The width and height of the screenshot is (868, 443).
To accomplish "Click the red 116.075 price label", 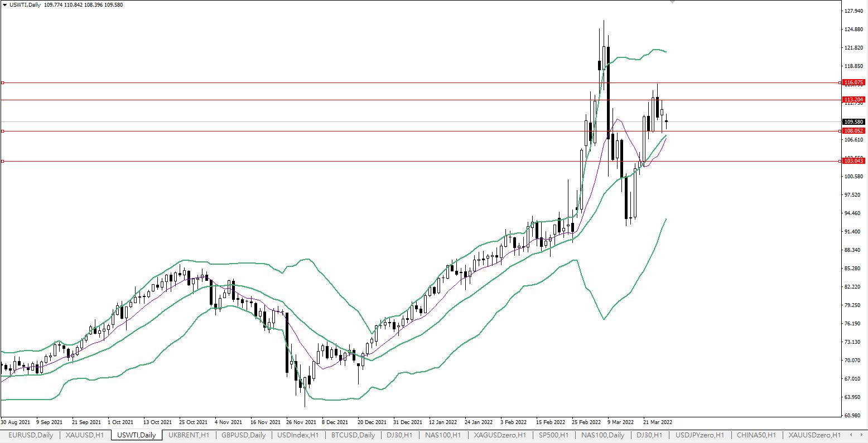I will click(x=854, y=82).
